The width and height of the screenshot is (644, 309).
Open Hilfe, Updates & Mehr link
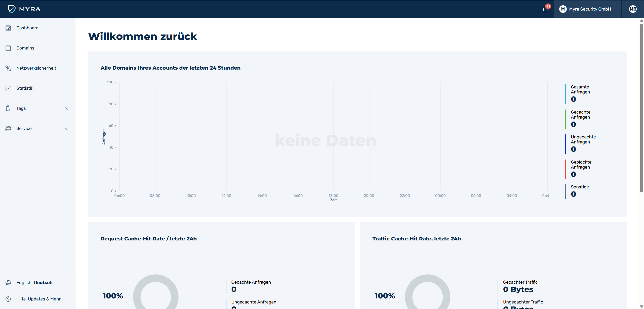[x=38, y=299]
